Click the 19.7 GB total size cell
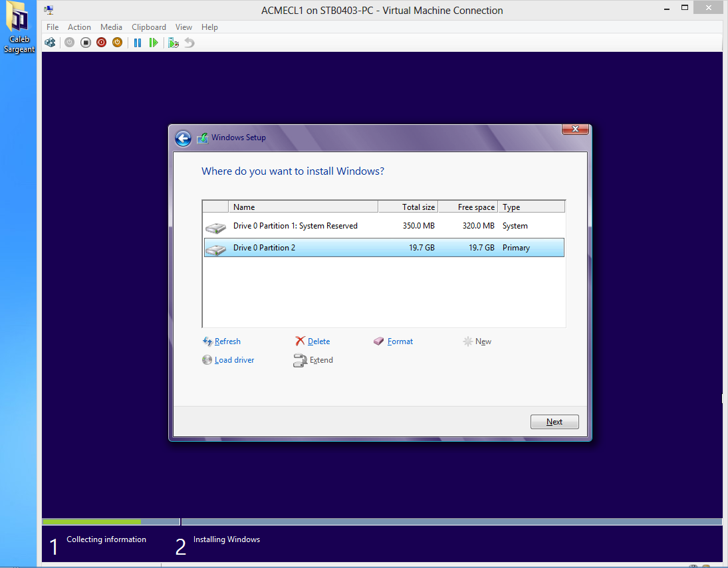 422,248
